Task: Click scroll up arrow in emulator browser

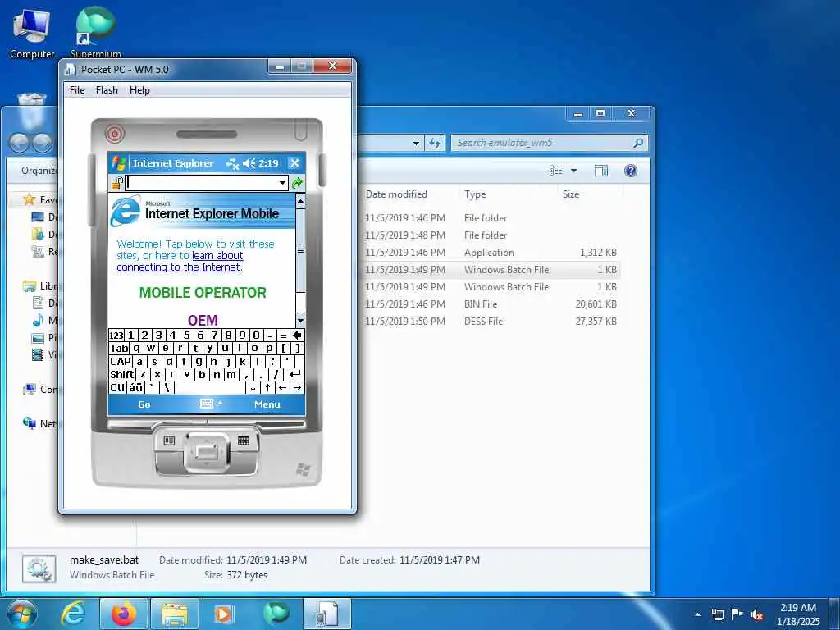Action: (x=300, y=202)
